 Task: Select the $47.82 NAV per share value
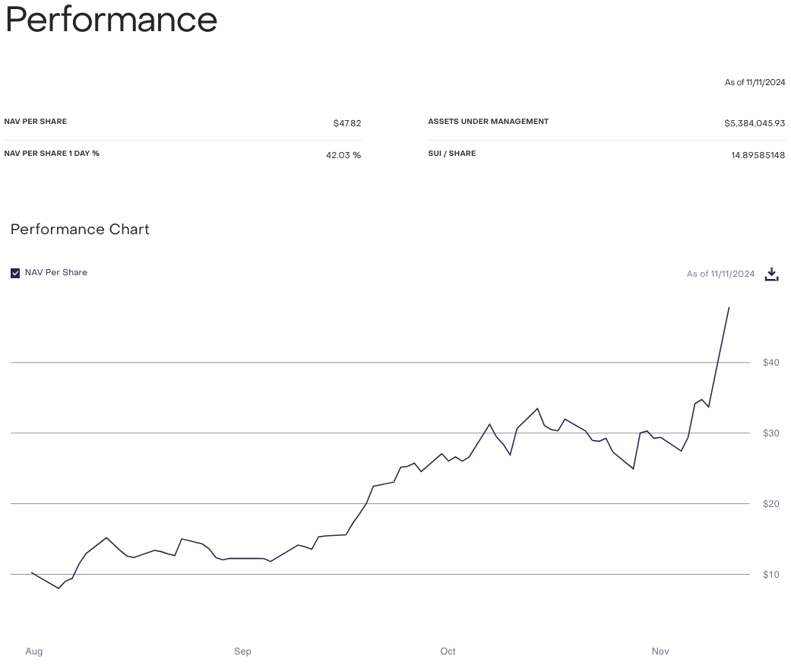pos(346,123)
